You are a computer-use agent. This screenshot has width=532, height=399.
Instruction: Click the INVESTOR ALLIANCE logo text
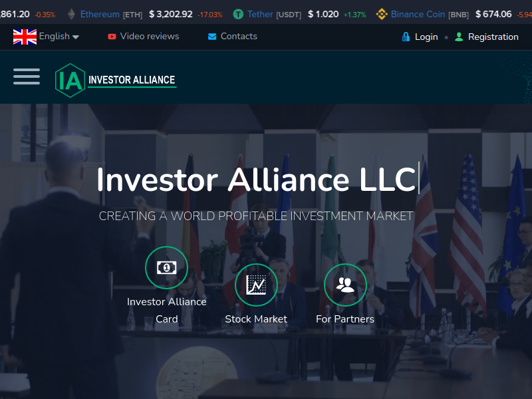pyautogui.click(x=132, y=80)
